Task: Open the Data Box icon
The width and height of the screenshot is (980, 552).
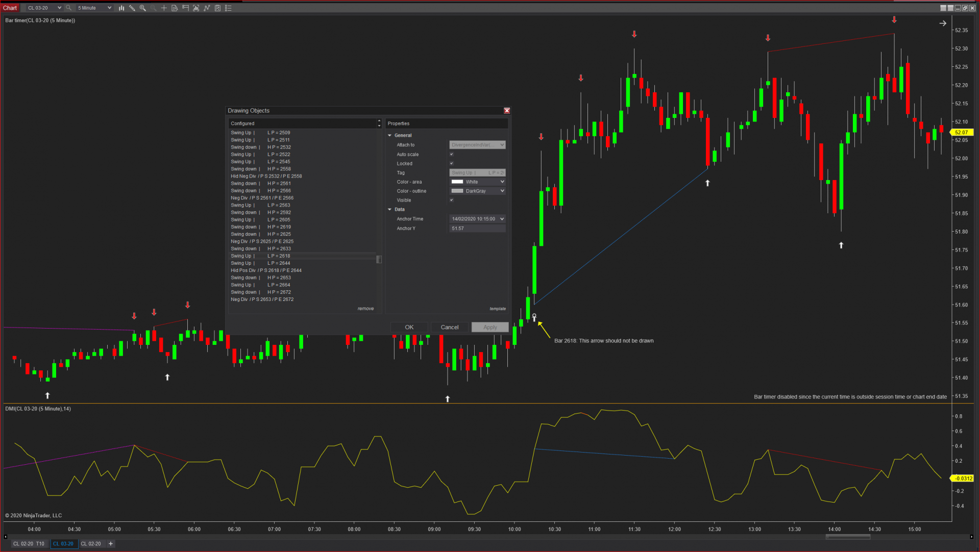Action: point(175,8)
